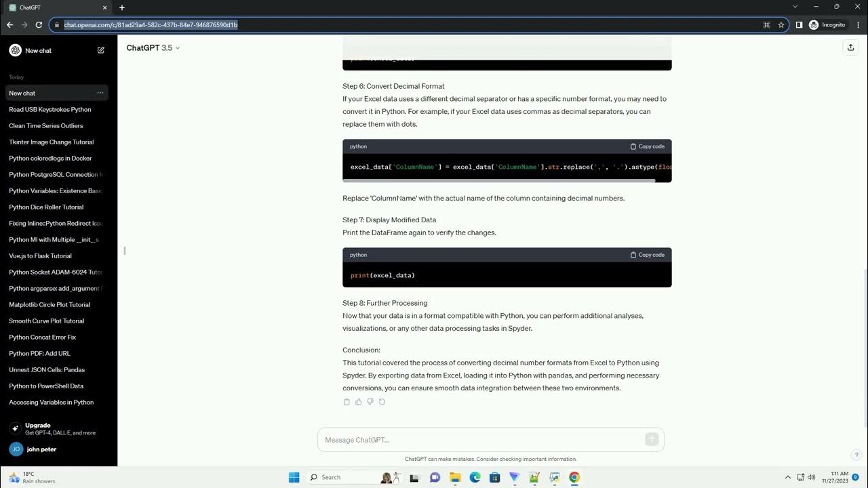The height and width of the screenshot is (488, 868).
Task: Select the ChatGPT browser tab
Action: click(x=58, y=7)
